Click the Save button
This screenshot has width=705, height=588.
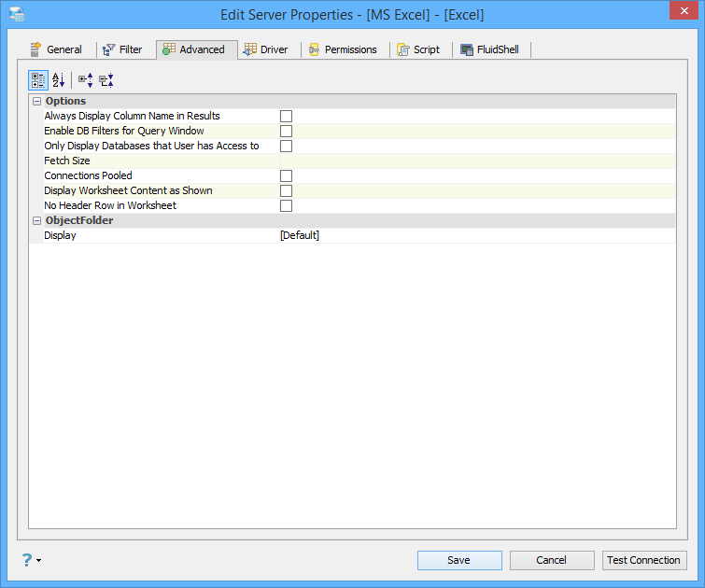[x=459, y=560]
